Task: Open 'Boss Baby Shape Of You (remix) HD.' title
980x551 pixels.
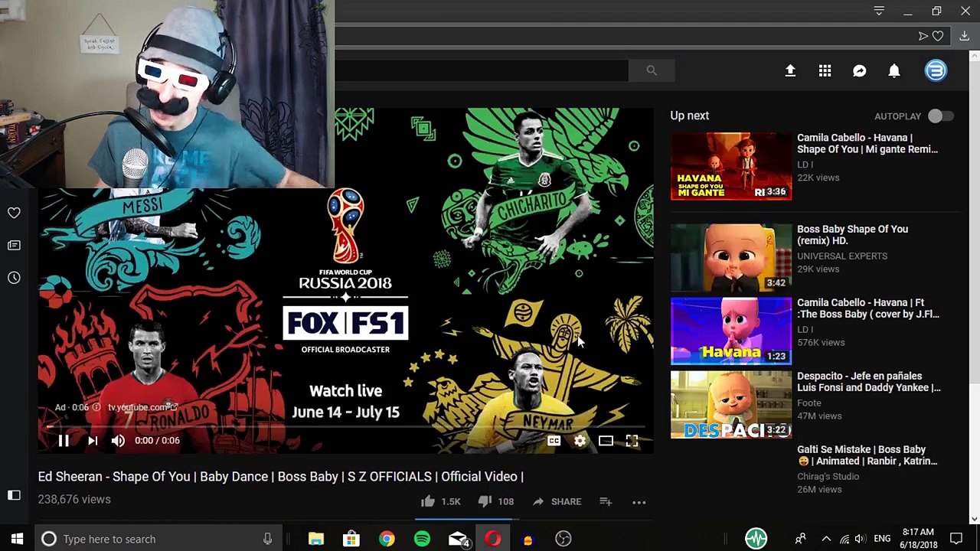Action: [x=852, y=235]
